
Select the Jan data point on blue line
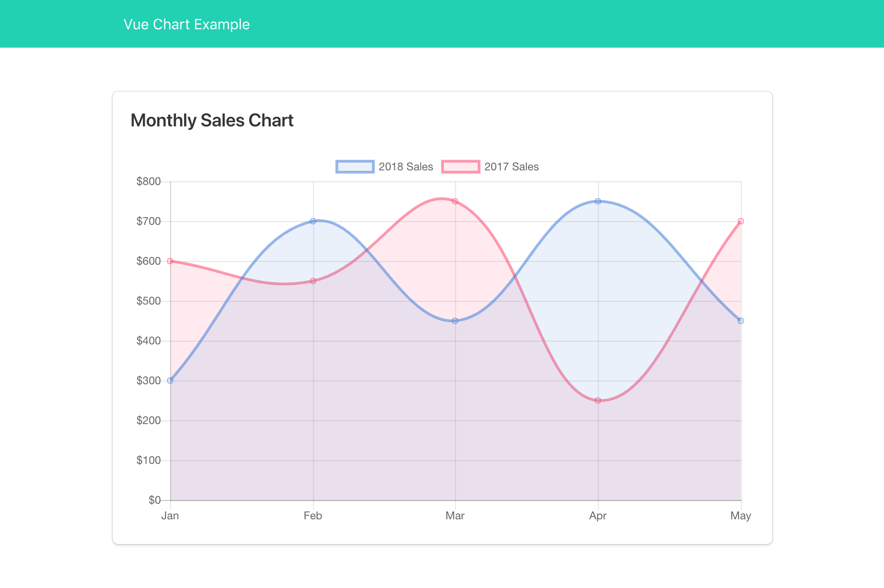point(170,380)
